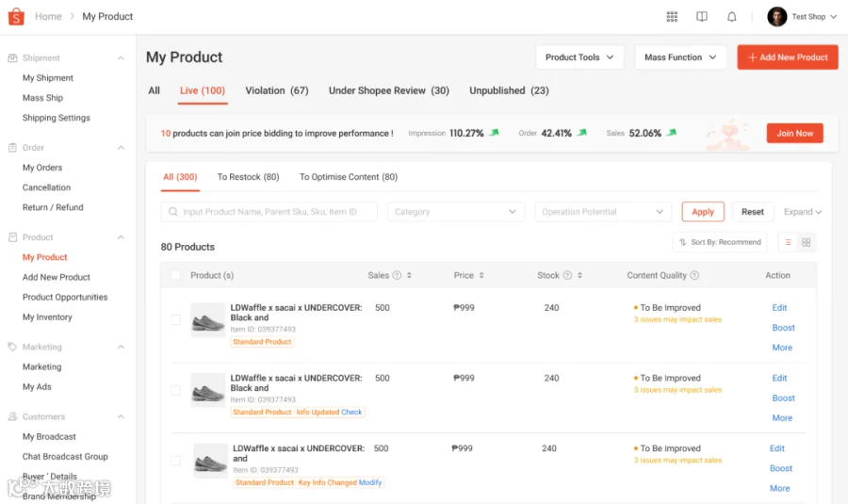
Task: Select the To Optimise Content (80) tab
Action: click(349, 177)
